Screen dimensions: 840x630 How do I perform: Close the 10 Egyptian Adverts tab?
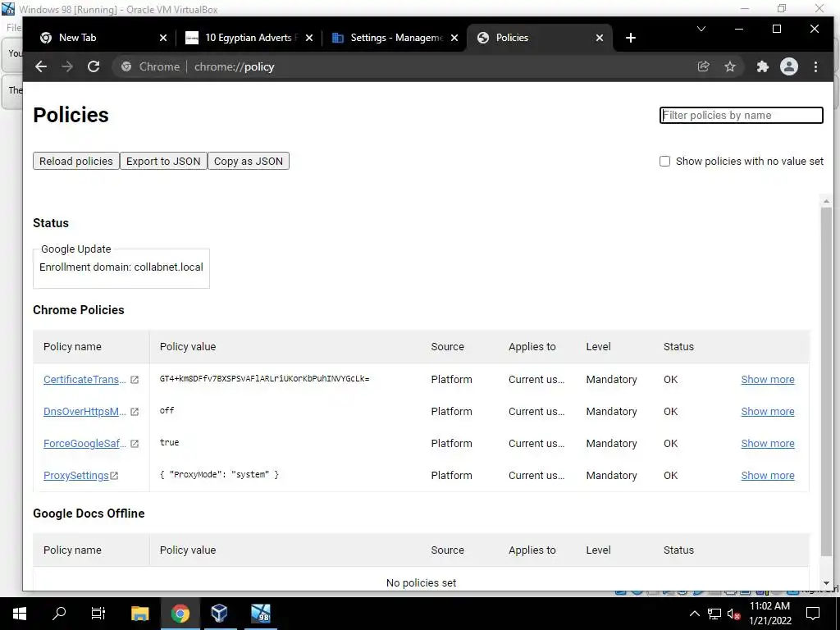pyautogui.click(x=309, y=38)
